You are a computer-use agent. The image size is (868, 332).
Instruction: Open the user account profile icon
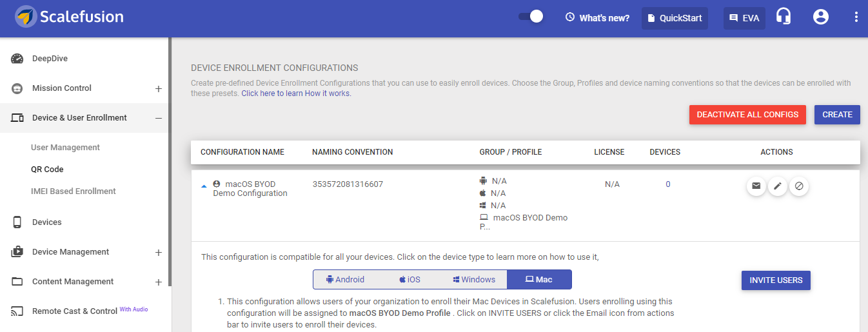point(821,17)
